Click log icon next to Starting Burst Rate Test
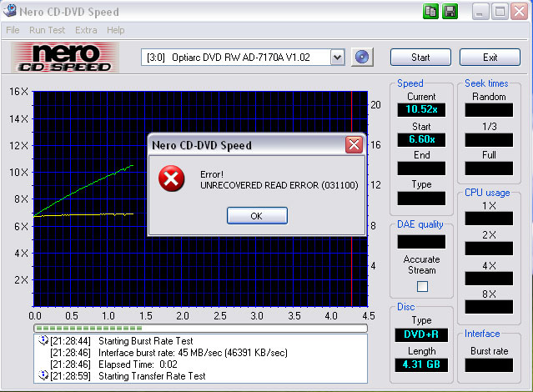Viewport: 533px width, 392px height. [43, 340]
